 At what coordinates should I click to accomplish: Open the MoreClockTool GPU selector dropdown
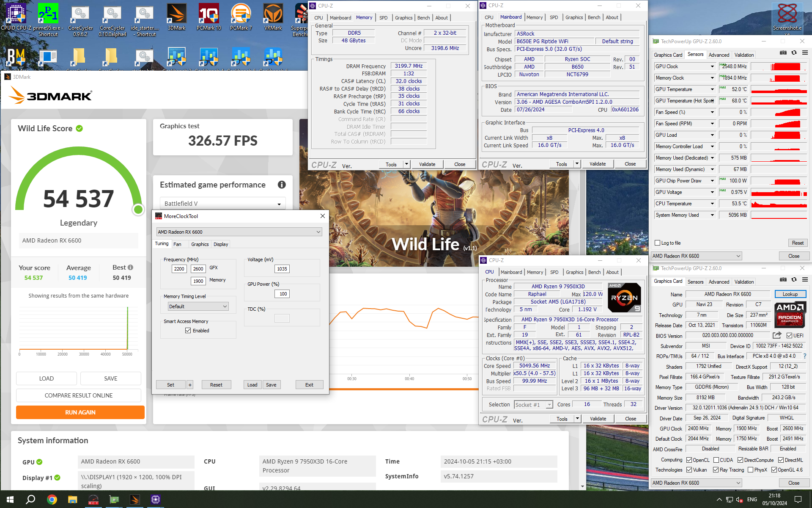click(239, 232)
